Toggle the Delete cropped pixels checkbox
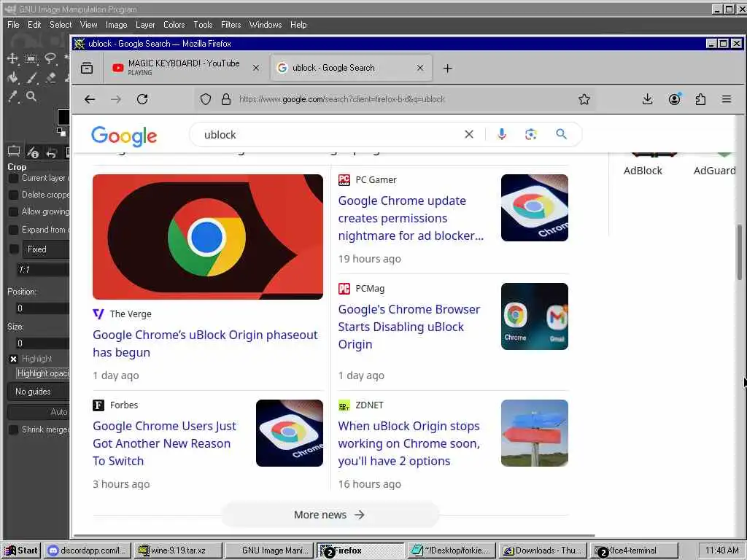 tap(14, 195)
